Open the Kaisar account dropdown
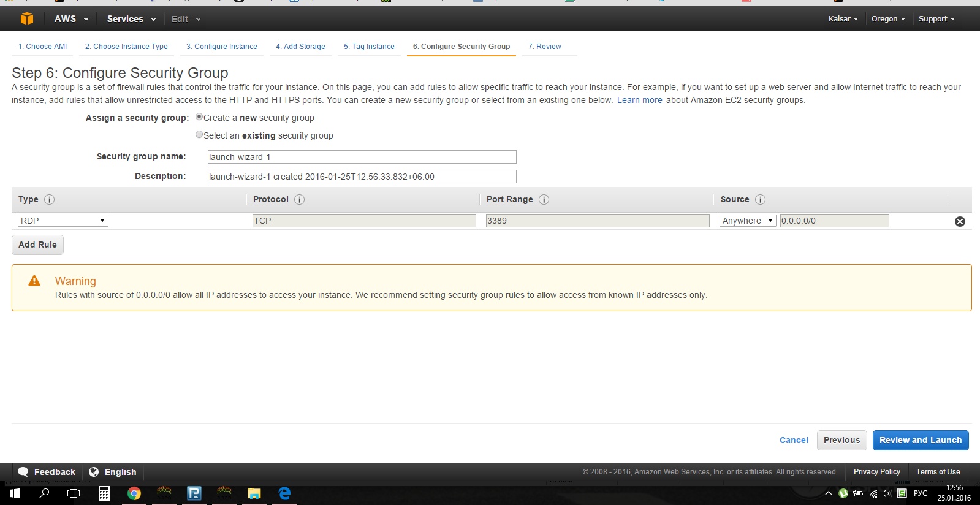This screenshot has height=505, width=980. tap(843, 19)
